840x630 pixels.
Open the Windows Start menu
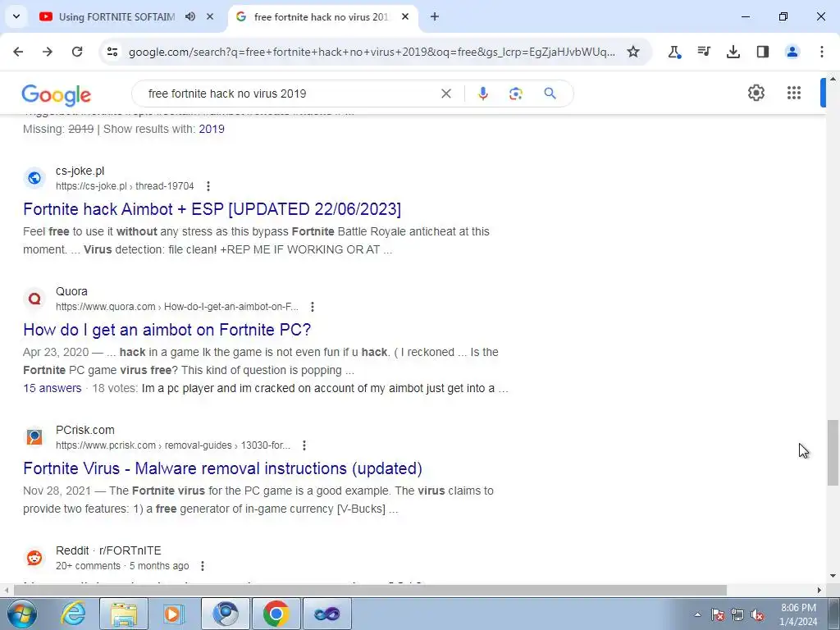click(21, 614)
